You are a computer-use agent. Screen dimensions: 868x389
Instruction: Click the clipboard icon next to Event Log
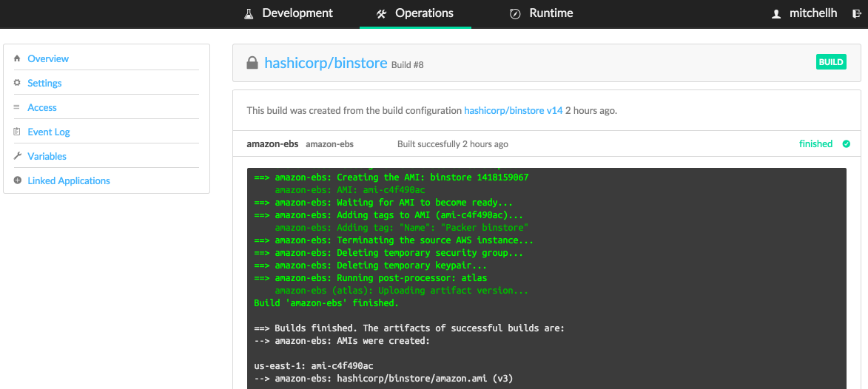tap(17, 132)
